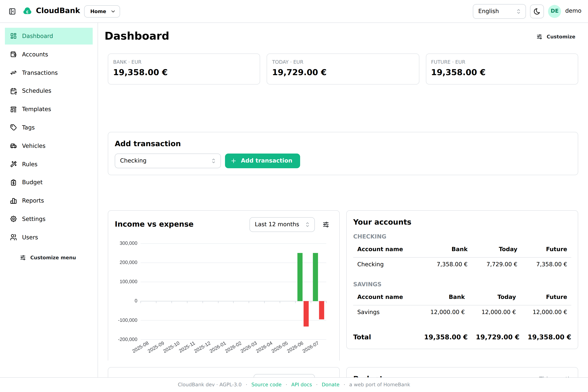Go to Accounts in the sidebar

49,54
